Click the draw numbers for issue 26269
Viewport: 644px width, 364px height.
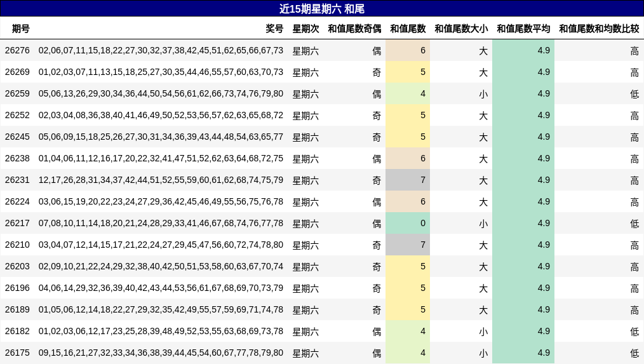tap(161, 72)
